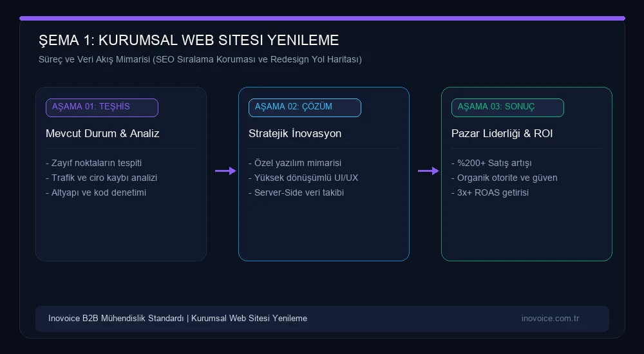Screen dimensions: 644x354
Task: Click the AŞAMA 02: ÇÖZÜM badge
Action: tap(305, 107)
